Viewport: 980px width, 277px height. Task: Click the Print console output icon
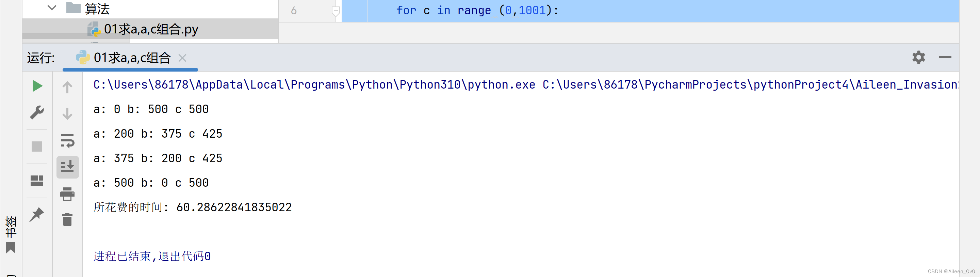click(67, 194)
